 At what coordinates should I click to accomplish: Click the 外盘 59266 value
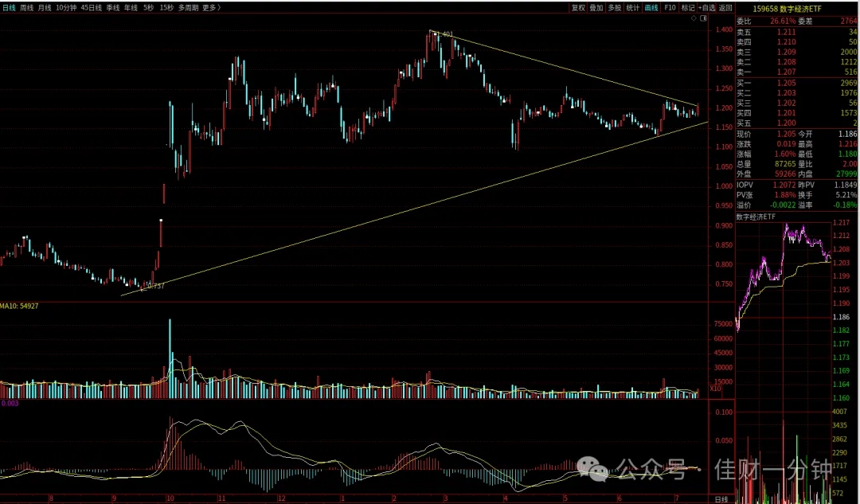pyautogui.click(x=785, y=174)
